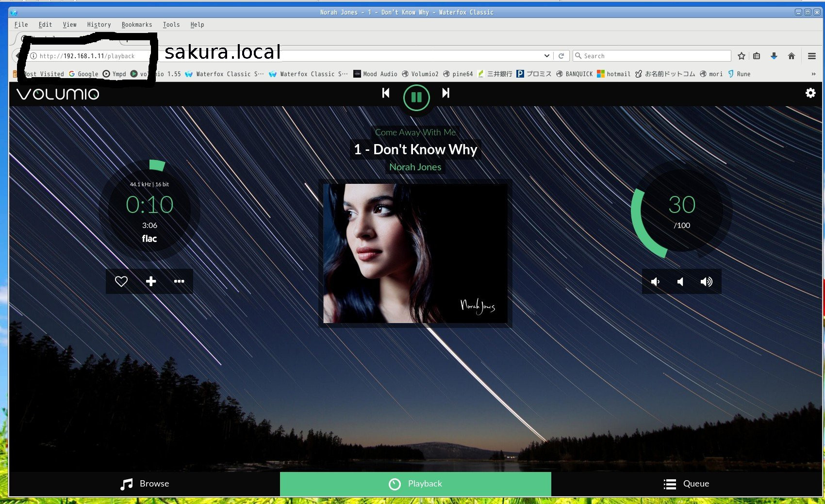Image resolution: width=825 pixels, height=504 pixels.
Task: Open the Bookmarks menu
Action: (136, 25)
